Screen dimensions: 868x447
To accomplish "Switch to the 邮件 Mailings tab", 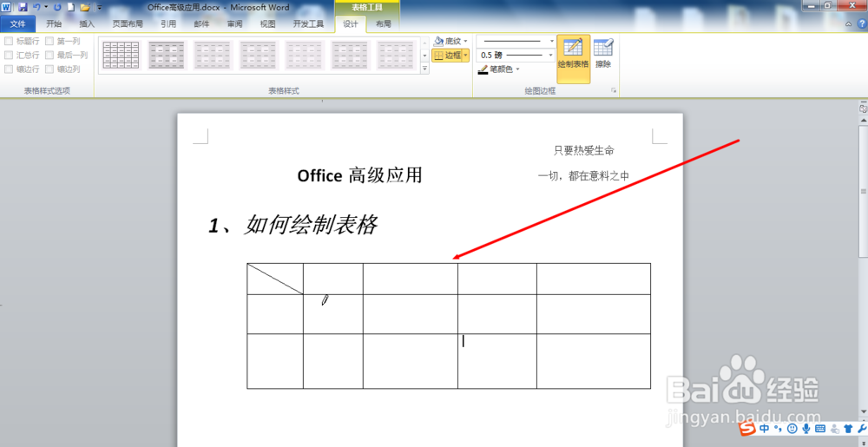I will click(x=201, y=23).
